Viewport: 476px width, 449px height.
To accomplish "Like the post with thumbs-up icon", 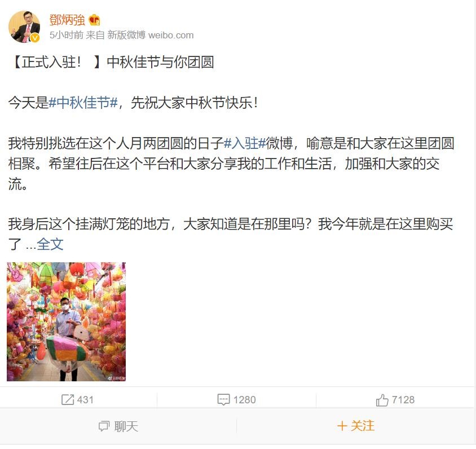I will click(x=382, y=400).
